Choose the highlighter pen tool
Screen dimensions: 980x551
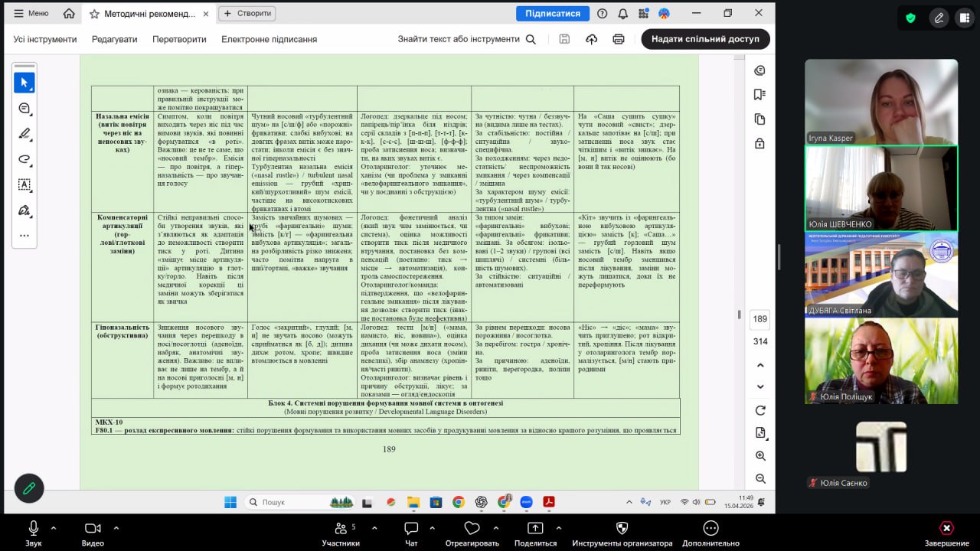[24, 133]
